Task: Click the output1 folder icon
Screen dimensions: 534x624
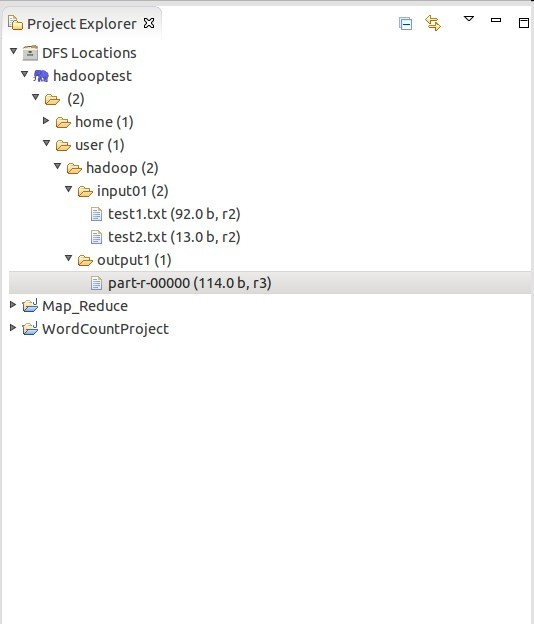Action: pos(85,261)
